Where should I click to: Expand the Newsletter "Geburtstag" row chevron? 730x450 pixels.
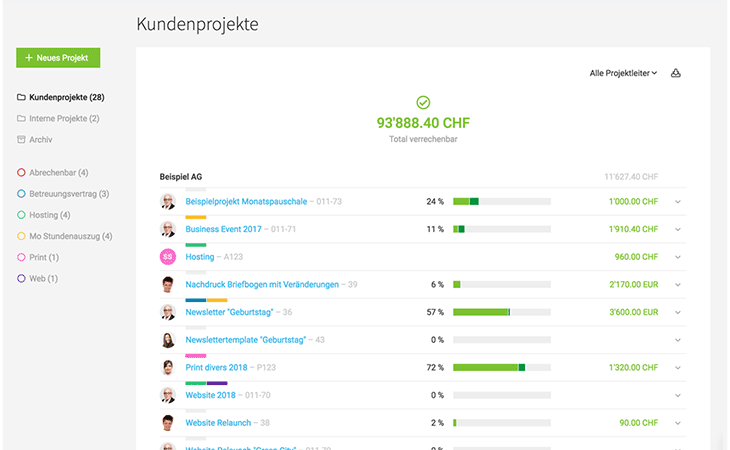point(677,312)
